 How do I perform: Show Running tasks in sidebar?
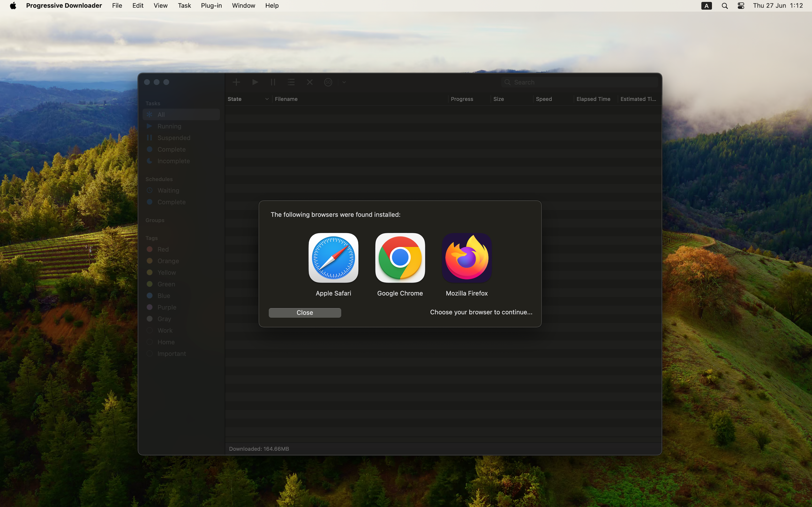(169, 126)
